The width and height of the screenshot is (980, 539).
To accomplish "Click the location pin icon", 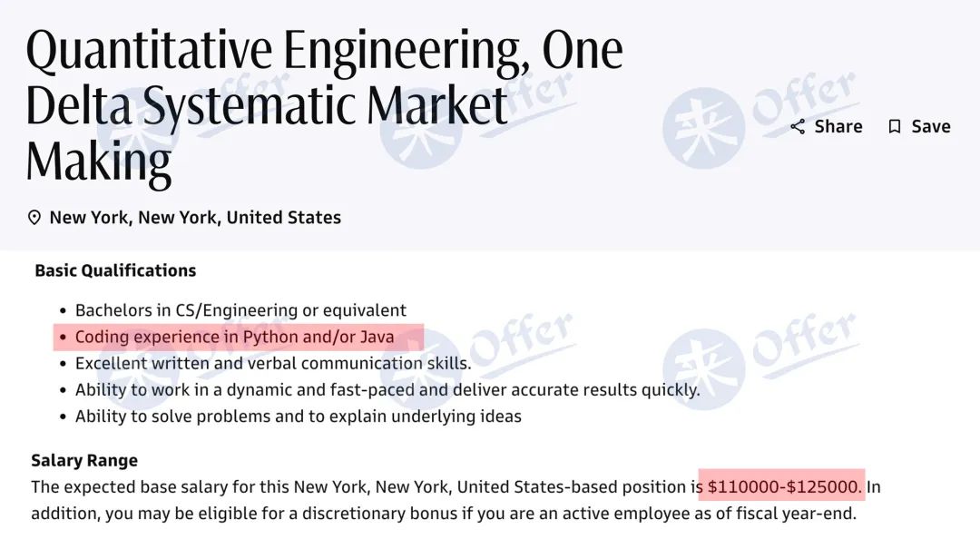I will pos(34,218).
